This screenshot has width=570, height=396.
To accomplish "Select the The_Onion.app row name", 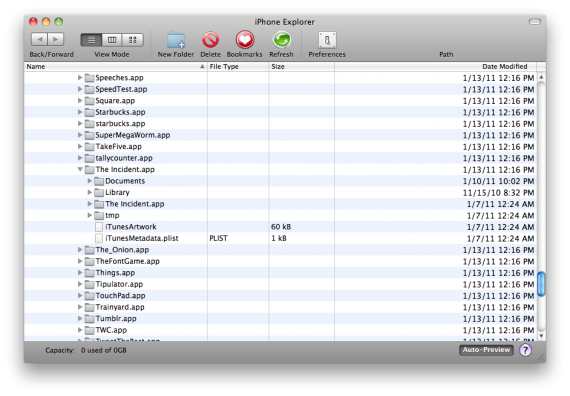I will tap(122, 250).
